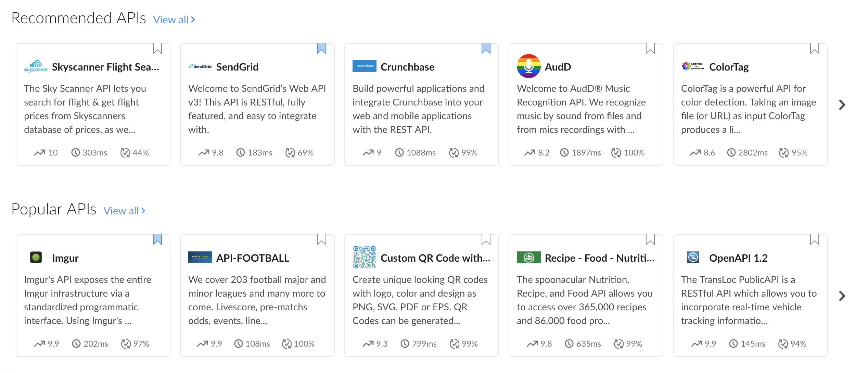The width and height of the screenshot is (868, 373).
Task: View all Recommended APIs
Action: click(x=174, y=20)
